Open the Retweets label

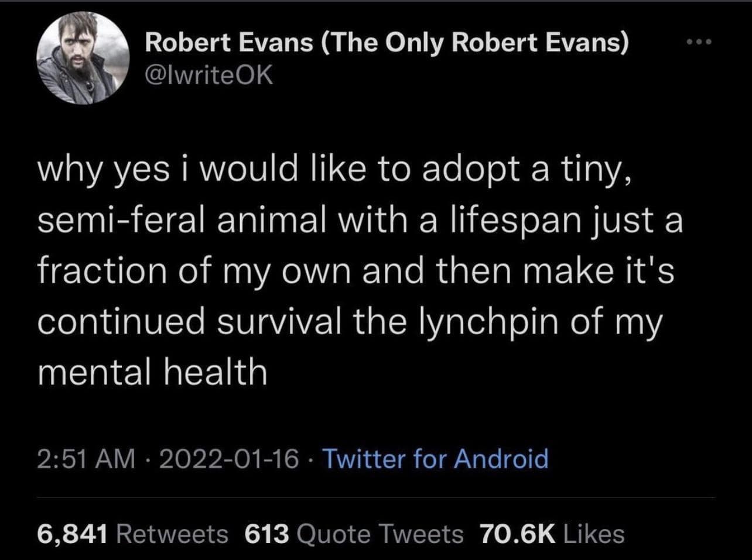click(x=173, y=534)
